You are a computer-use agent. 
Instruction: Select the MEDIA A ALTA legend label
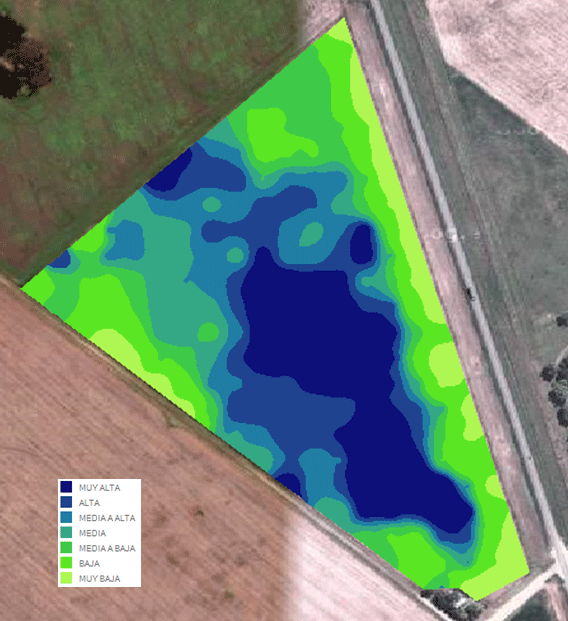coord(107,518)
